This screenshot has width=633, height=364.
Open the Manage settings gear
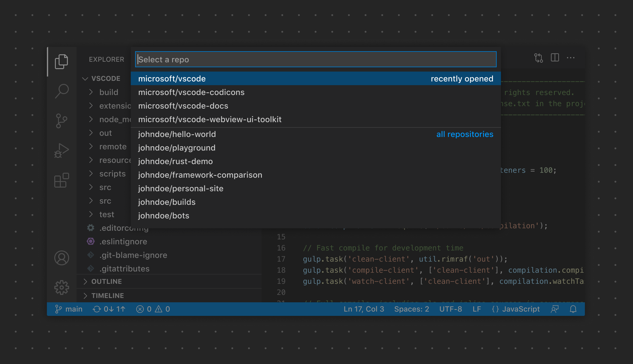point(62,287)
